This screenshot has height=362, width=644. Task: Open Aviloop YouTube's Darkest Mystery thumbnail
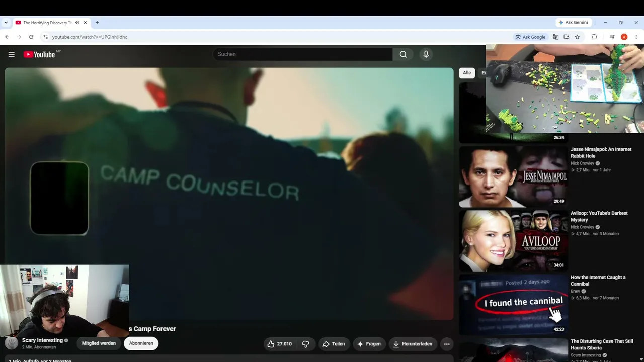(513, 240)
